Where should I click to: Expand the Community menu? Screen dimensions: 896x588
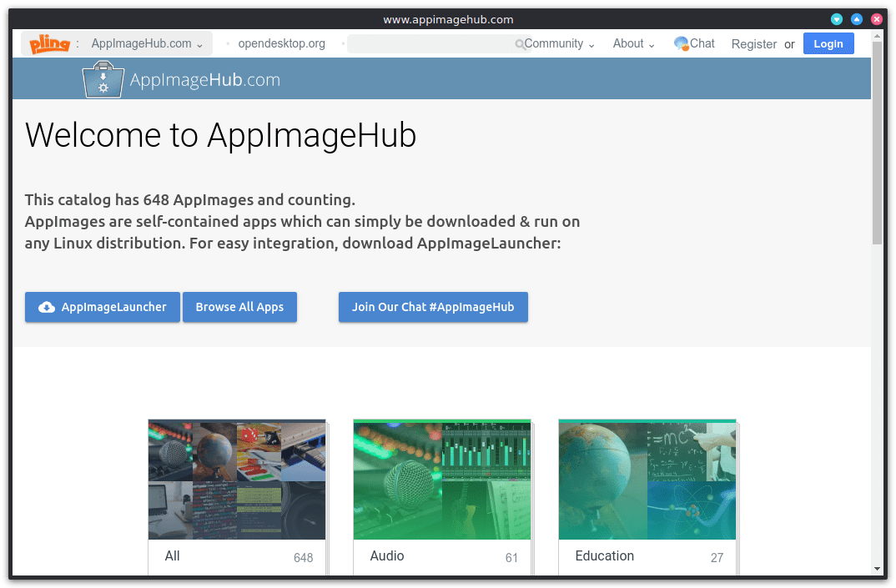560,43
